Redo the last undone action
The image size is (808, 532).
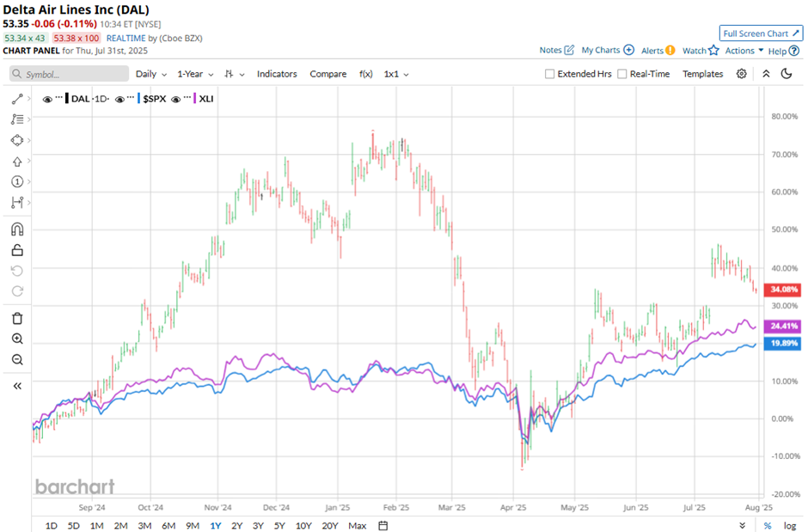[x=17, y=291]
